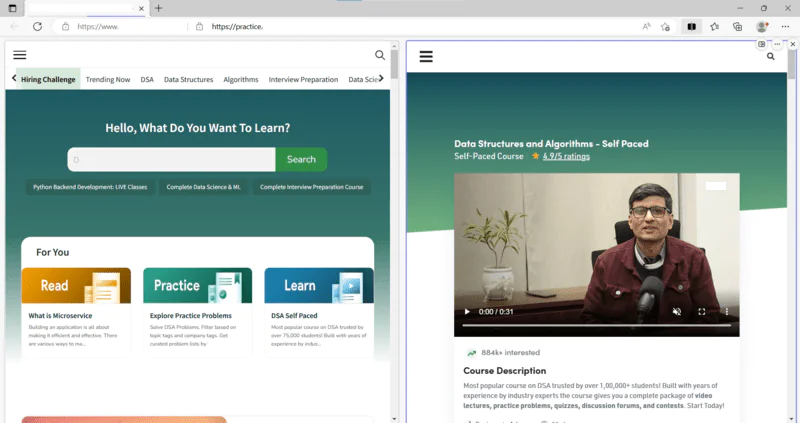800x423 pixels.
Task: Click the 884k+ interested text
Action: [x=510, y=353]
